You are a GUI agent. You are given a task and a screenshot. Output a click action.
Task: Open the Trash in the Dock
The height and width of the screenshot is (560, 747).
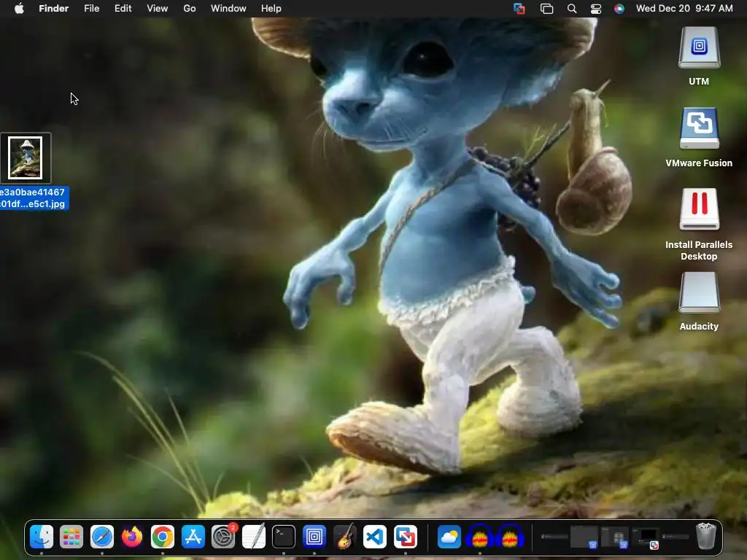[x=706, y=536]
